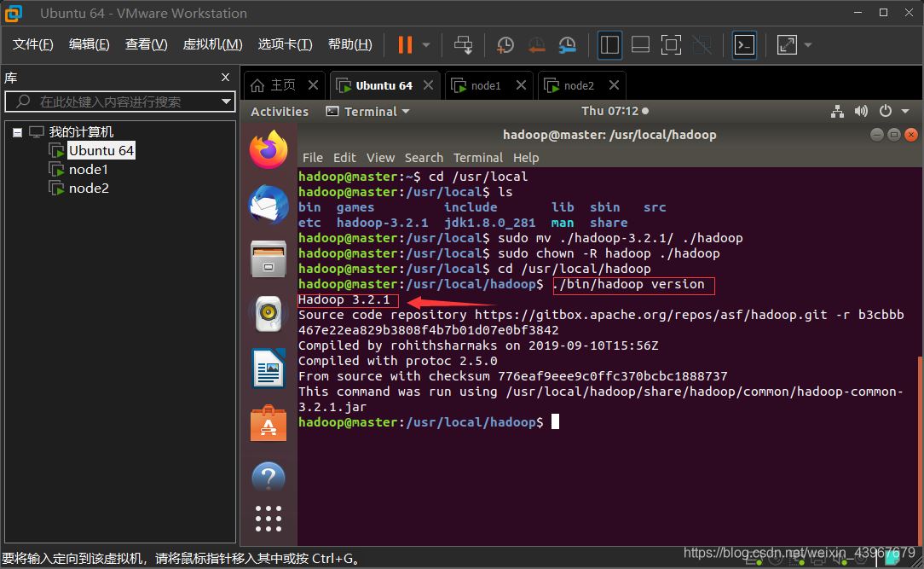Open Ubuntu Software from the dock
The width and height of the screenshot is (924, 569).
coord(269,423)
